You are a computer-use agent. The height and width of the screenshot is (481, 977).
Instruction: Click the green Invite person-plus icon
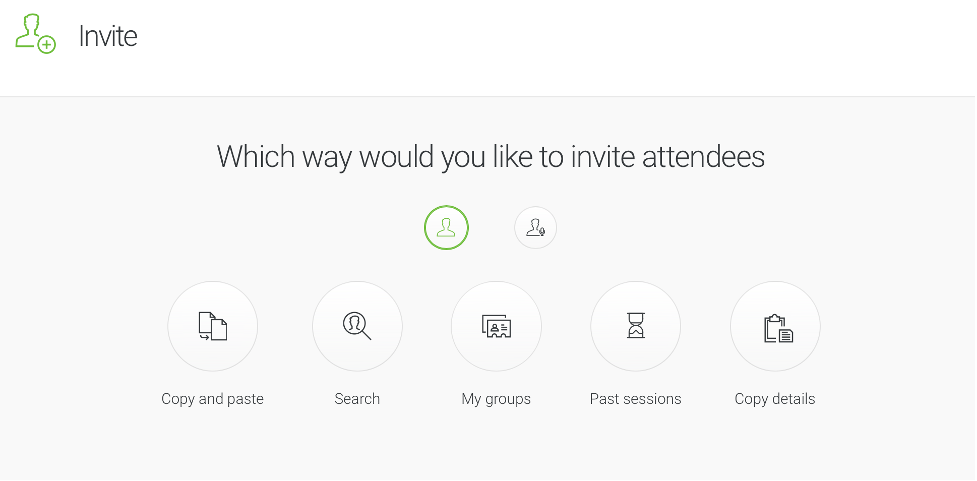tap(36, 34)
